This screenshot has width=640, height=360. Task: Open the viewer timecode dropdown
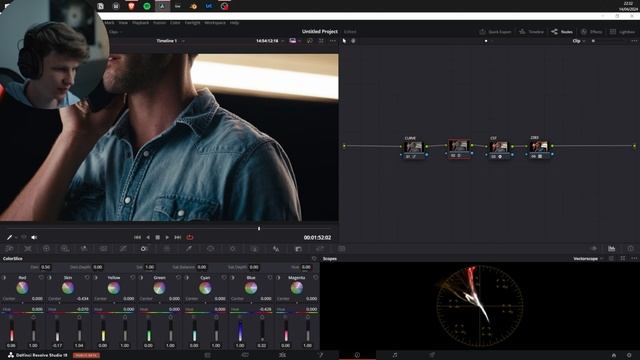[x=282, y=41]
